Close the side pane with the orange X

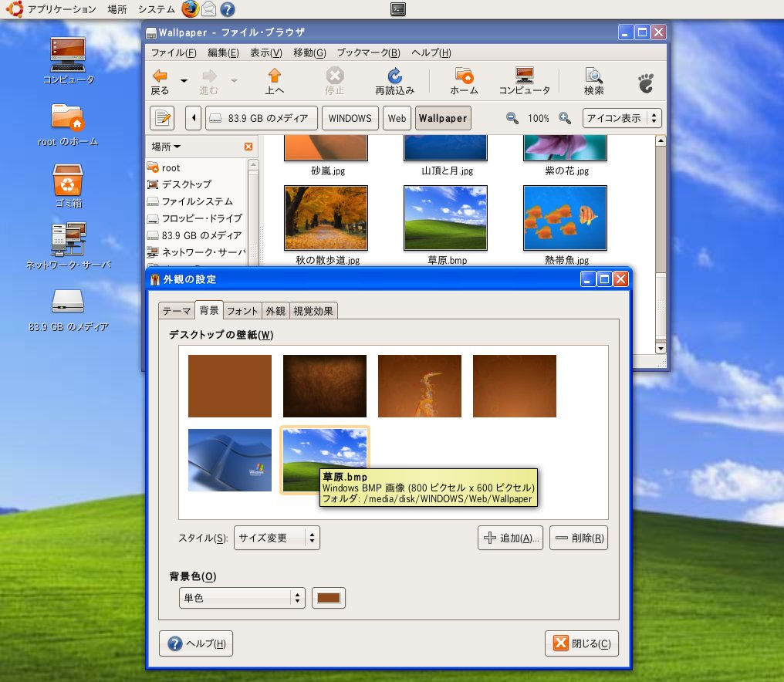point(248,147)
